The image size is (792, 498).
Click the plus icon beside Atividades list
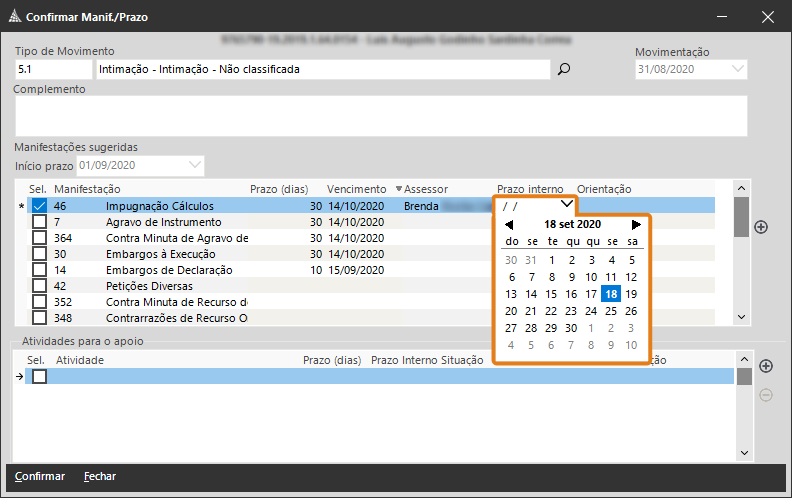(766, 367)
